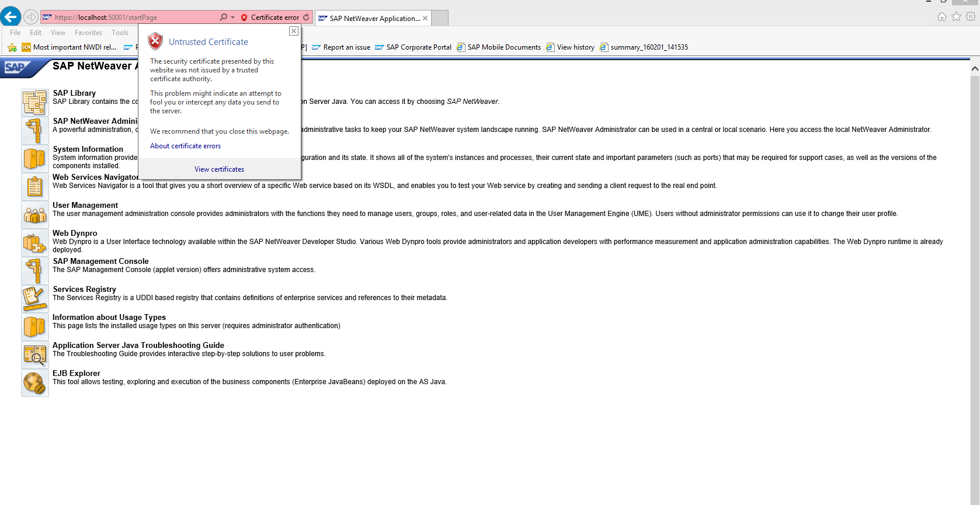
Task: Open the User Management heading link
Action: point(85,205)
